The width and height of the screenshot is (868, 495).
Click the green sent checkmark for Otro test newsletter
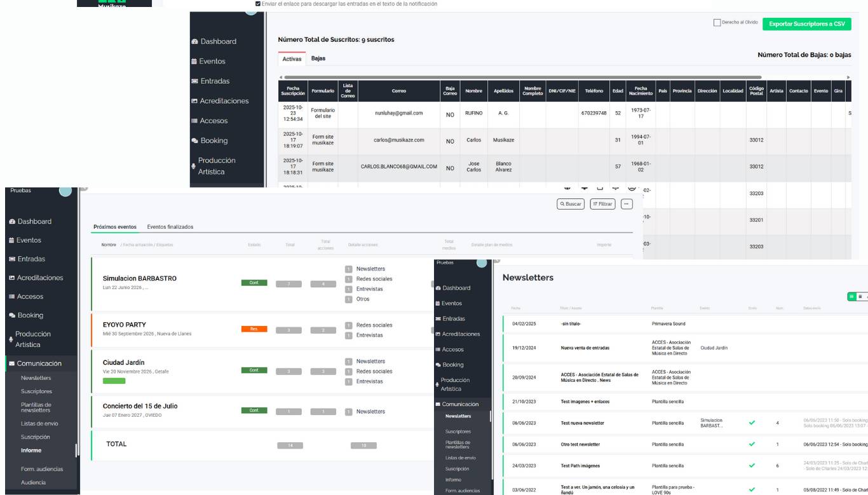coord(752,444)
